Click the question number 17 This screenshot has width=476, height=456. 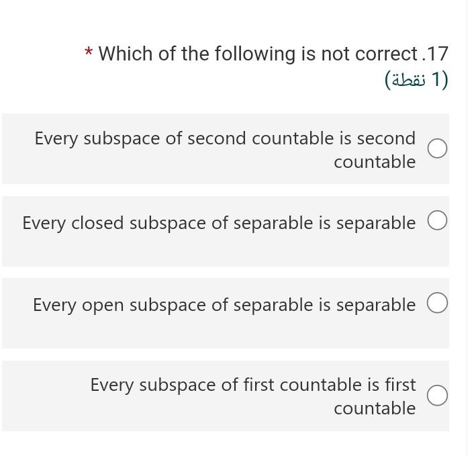438,54
